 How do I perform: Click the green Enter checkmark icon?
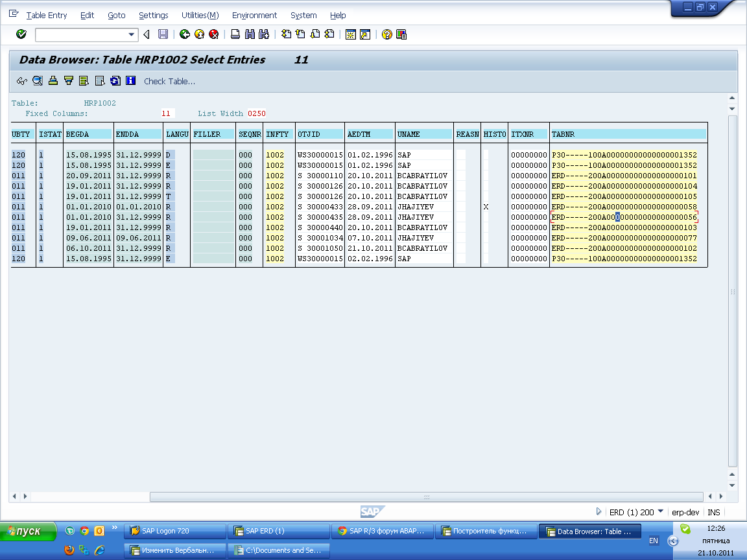click(21, 34)
